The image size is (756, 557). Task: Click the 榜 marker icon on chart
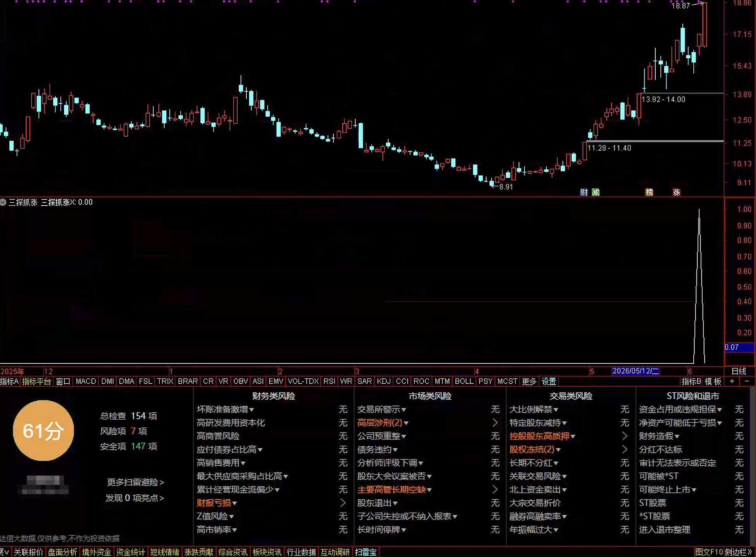(x=649, y=192)
